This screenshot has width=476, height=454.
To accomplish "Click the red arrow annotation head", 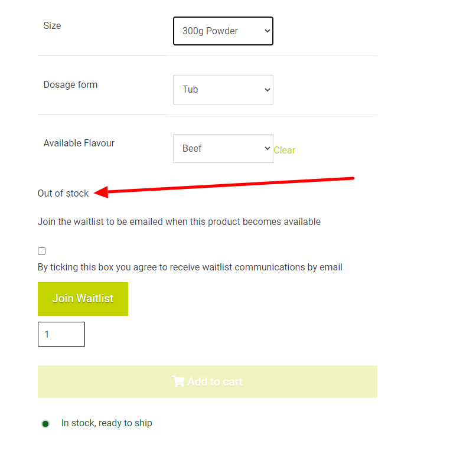I will tap(101, 192).
